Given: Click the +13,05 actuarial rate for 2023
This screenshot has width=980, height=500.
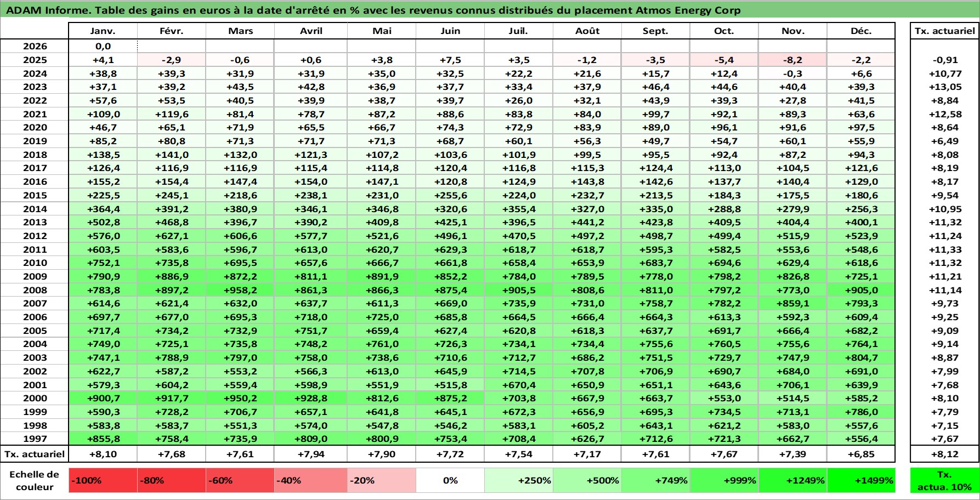Looking at the screenshot, I should point(945,87).
